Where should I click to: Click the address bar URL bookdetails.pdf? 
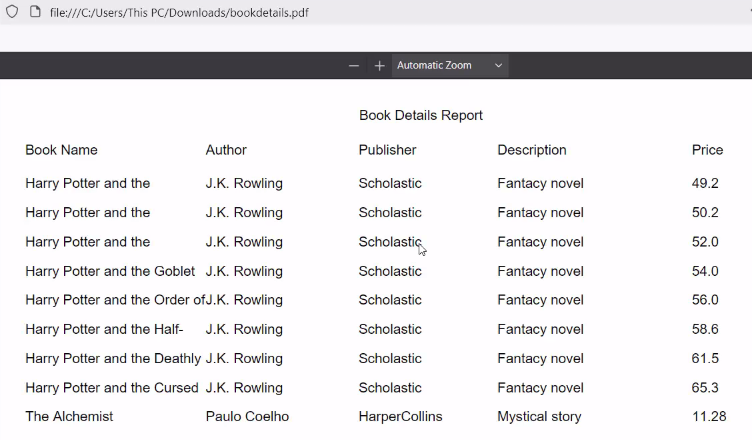[179, 12]
